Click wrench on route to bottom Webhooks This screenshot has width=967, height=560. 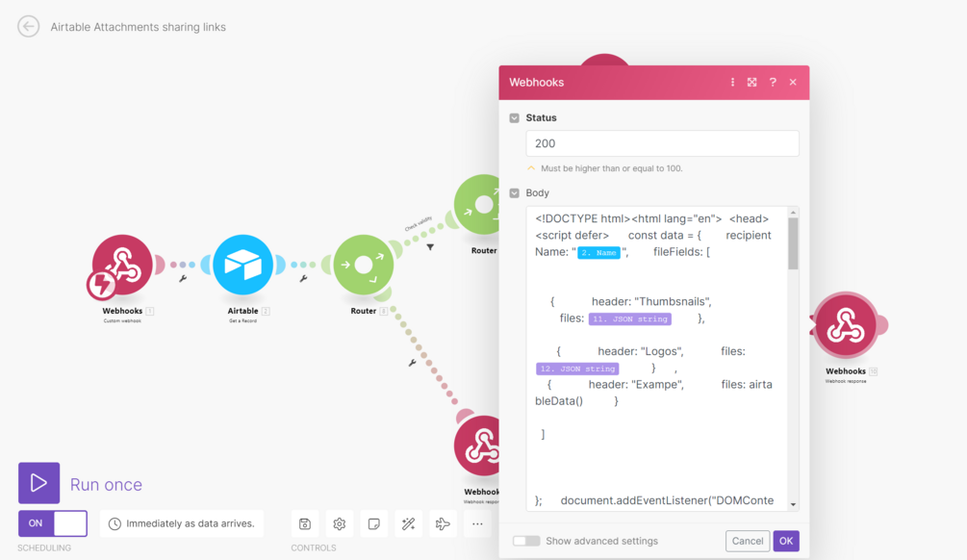[412, 363]
